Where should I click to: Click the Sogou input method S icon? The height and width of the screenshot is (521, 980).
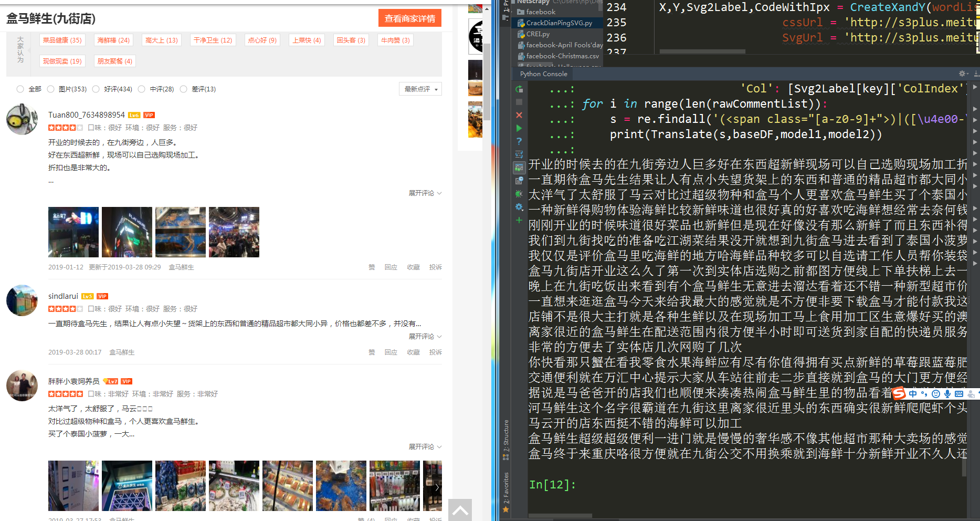point(899,393)
